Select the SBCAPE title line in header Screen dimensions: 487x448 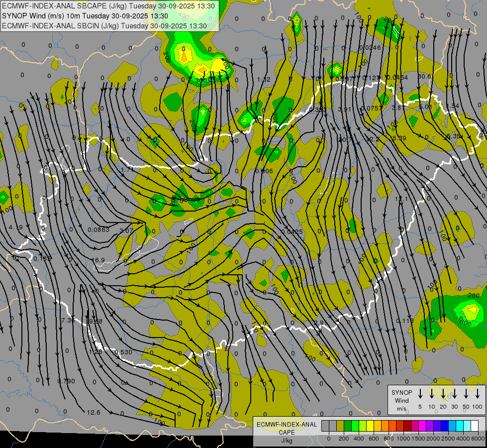tap(108, 6)
